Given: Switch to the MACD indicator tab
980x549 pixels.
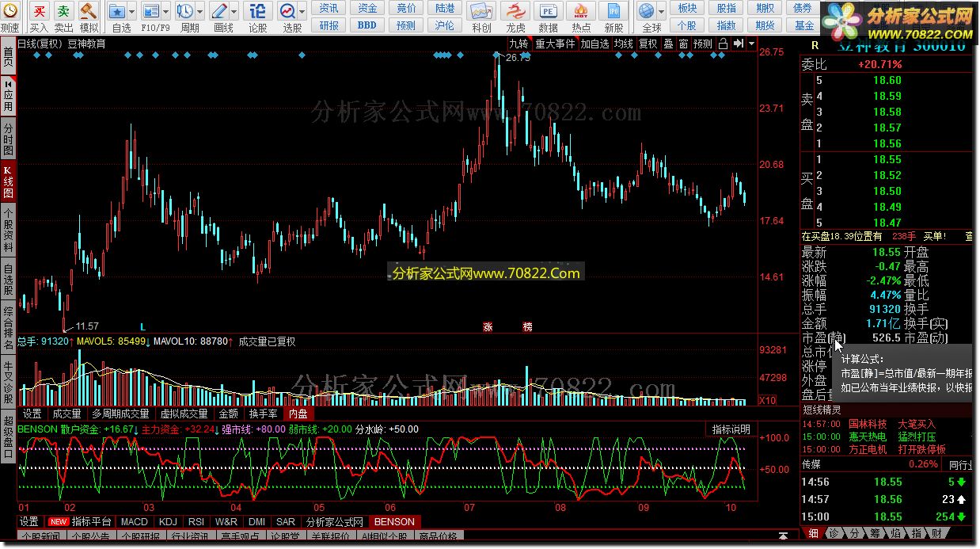Looking at the screenshot, I should point(135,522).
